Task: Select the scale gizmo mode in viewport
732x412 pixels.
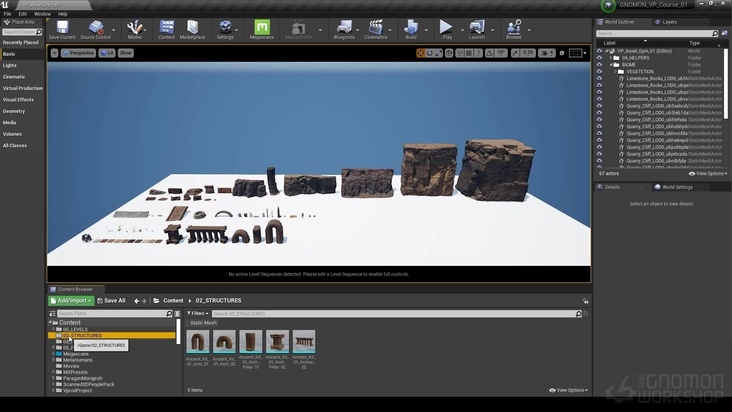Action: (438, 53)
